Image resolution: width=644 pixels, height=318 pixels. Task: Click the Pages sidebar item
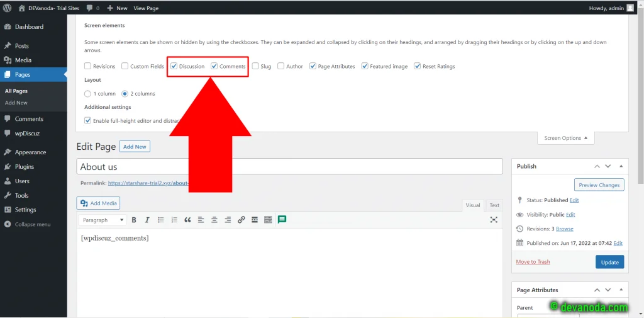coord(33,74)
